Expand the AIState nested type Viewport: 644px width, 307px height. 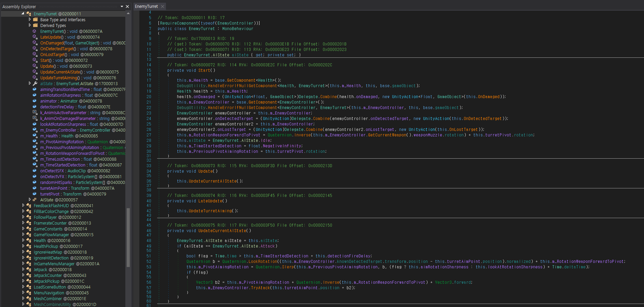click(x=30, y=200)
